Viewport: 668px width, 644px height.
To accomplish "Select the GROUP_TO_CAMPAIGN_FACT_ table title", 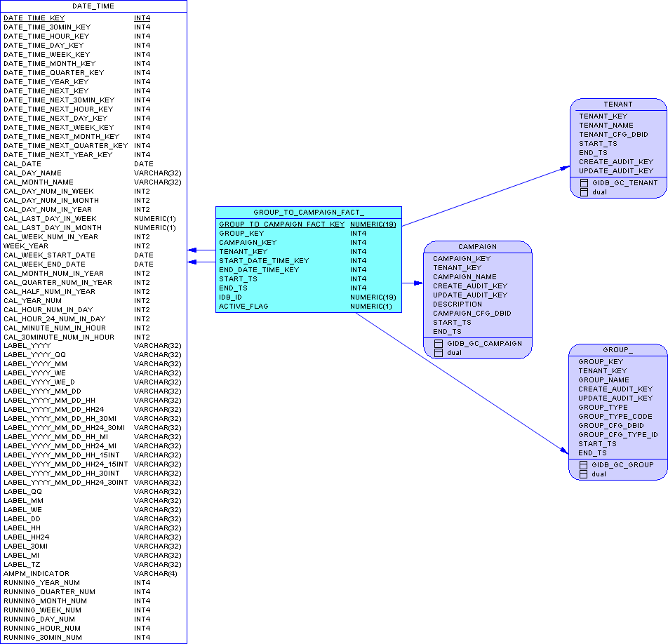I will click(x=309, y=213).
